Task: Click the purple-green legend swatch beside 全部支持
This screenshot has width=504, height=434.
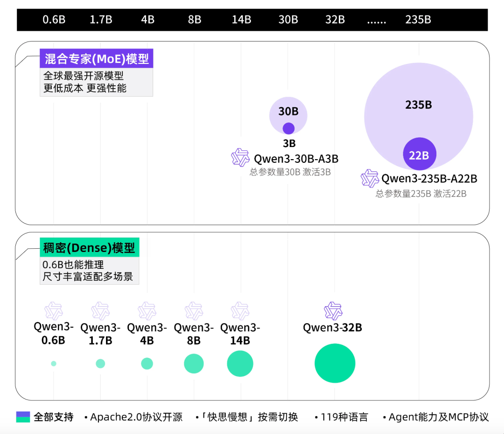Action: [x=23, y=417]
